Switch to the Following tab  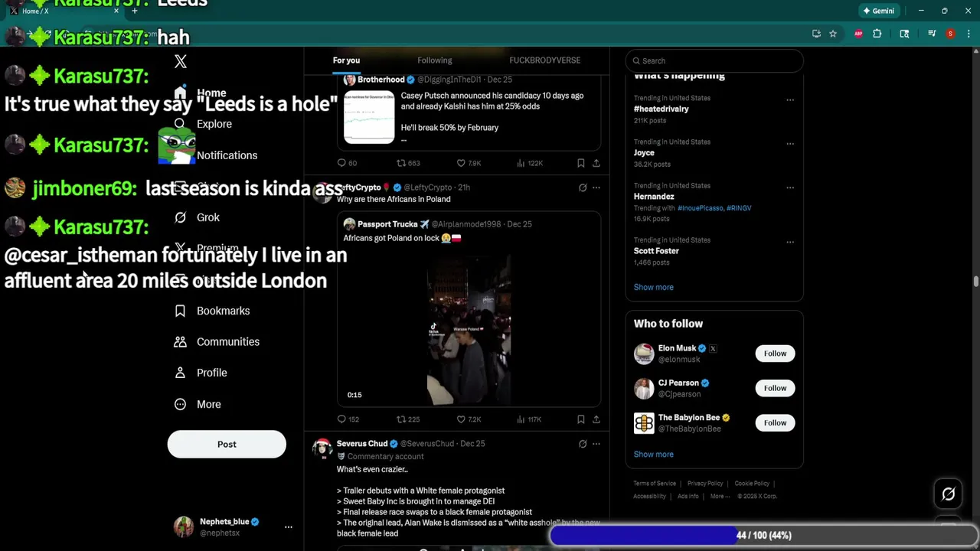point(435,60)
